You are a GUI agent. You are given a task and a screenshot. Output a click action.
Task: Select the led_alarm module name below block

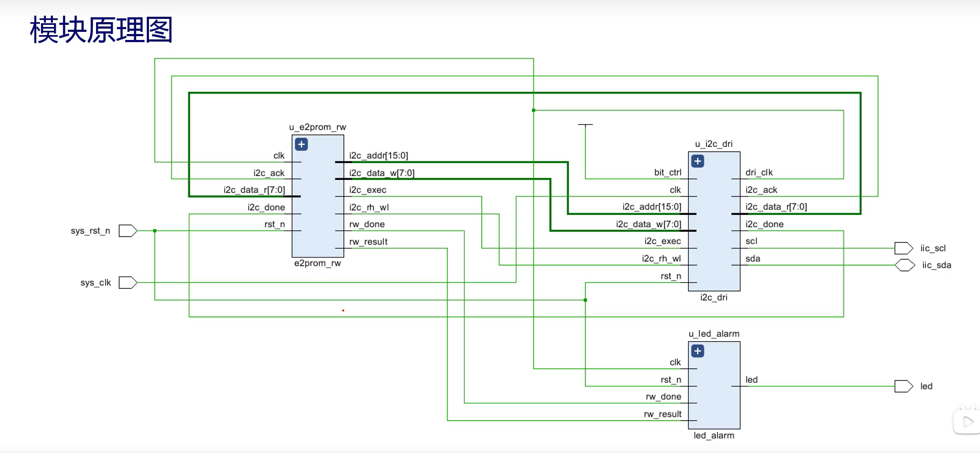(714, 436)
